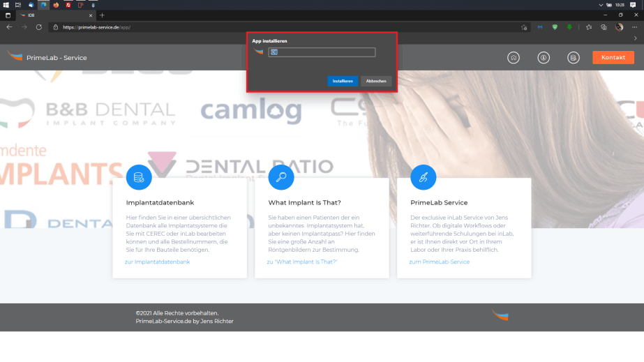644x362 pixels.
Task: Open the browser settings and more menu
Action: pyautogui.click(x=635, y=27)
